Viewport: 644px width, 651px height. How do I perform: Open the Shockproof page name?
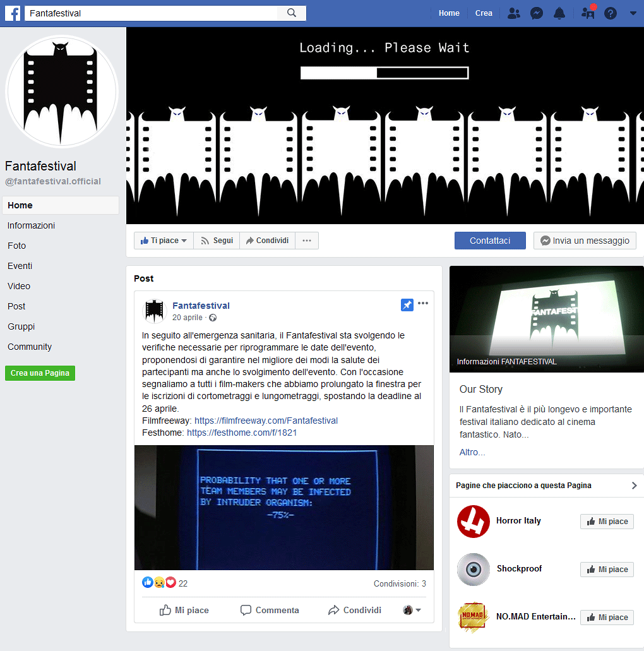point(520,568)
